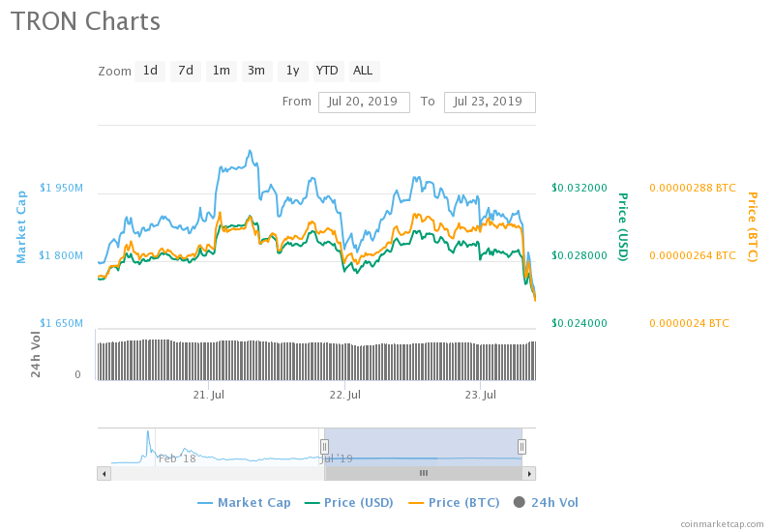Viewport: 774px width, 532px height.
Task: Click the 21. Jul axis label
Action: [209, 395]
